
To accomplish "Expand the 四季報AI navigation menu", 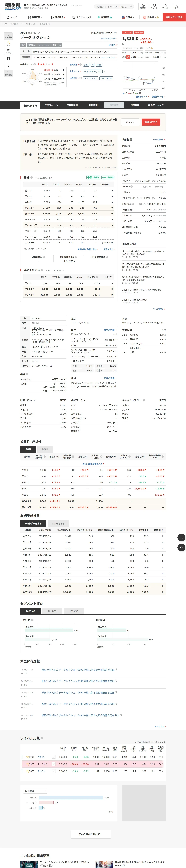I will pyautogui.click(x=151, y=17).
